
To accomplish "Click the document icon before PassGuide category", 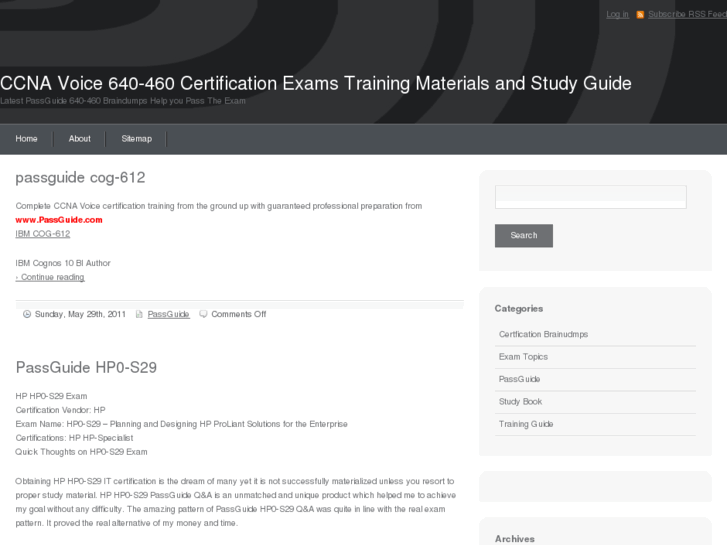I will 139,314.
